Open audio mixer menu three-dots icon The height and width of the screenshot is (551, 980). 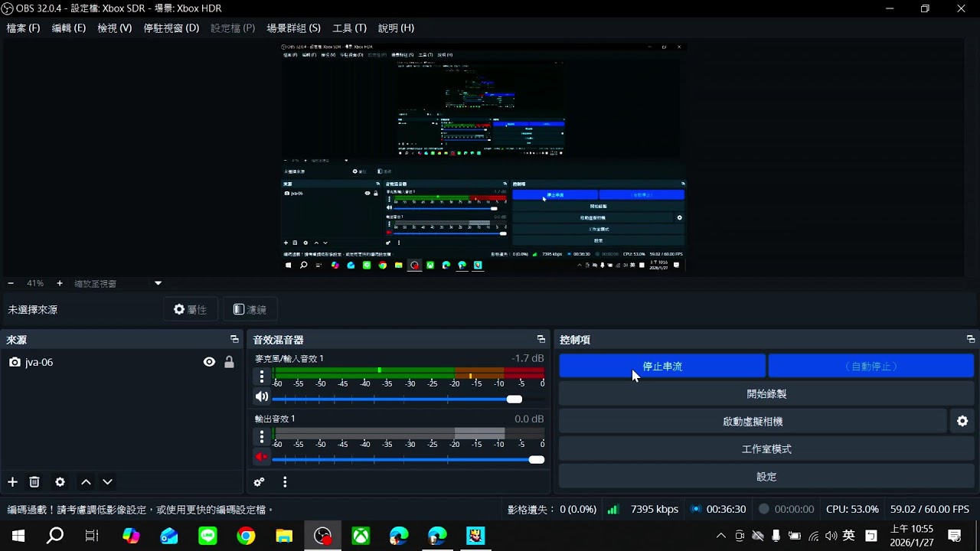point(285,482)
